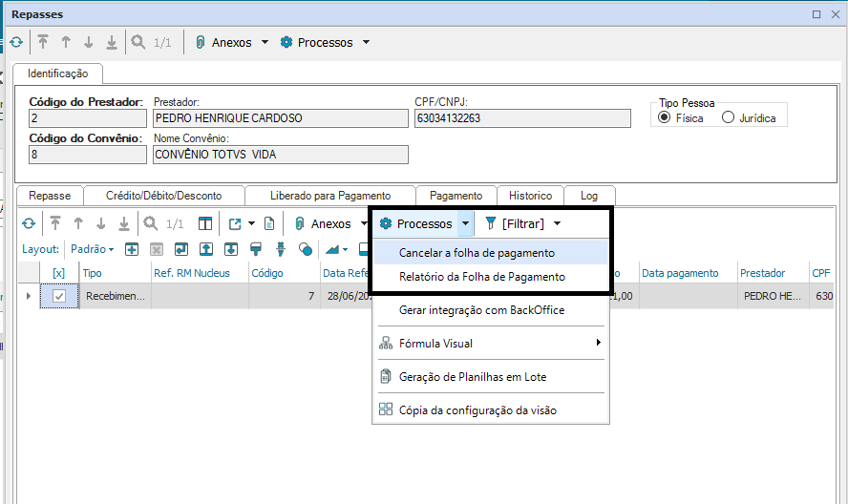This screenshot has height=504, width=848.
Task: Expand the [Filtrar] dropdown arrow
Action: 557,223
